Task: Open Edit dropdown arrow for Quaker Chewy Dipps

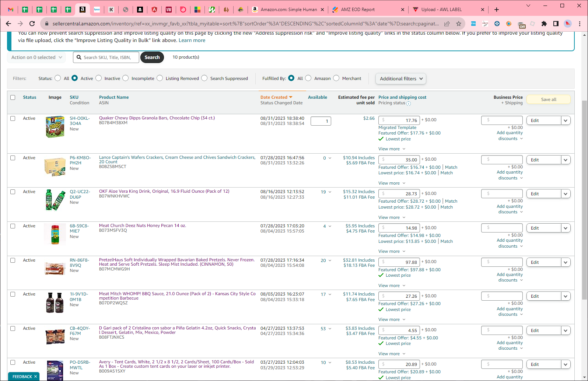Action: pyautogui.click(x=566, y=120)
